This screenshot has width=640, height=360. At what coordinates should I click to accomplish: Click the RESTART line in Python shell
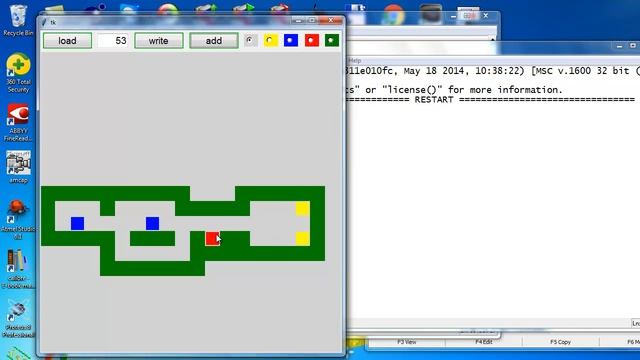[490, 100]
